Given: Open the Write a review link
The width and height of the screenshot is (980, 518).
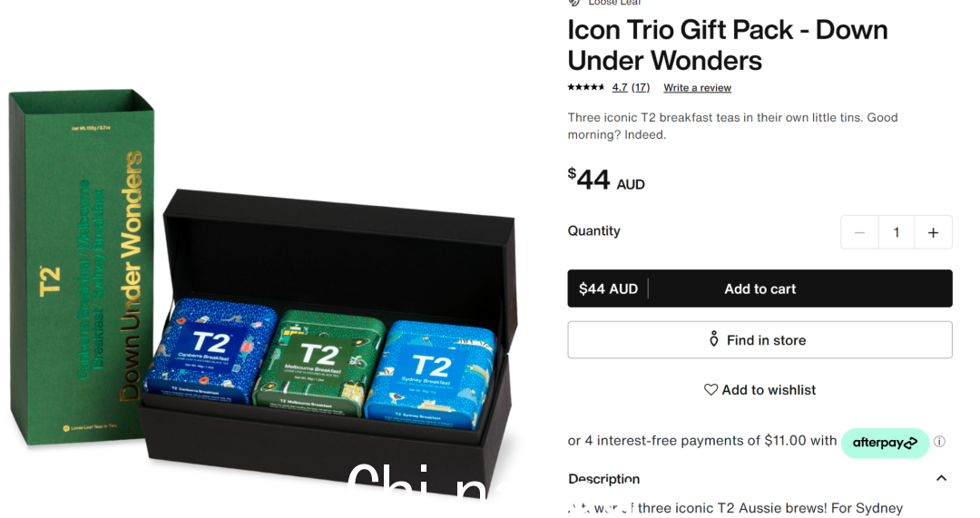Looking at the screenshot, I should click(698, 87).
